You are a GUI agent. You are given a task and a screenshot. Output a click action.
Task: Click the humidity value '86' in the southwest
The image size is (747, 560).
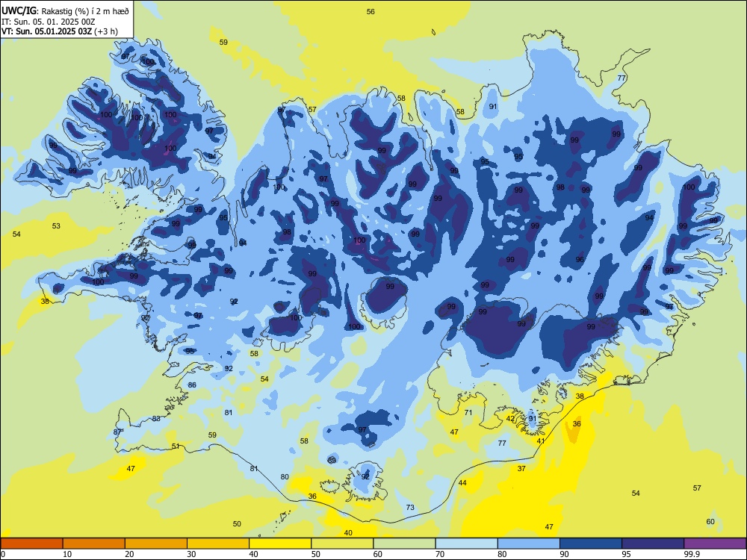tap(192, 385)
